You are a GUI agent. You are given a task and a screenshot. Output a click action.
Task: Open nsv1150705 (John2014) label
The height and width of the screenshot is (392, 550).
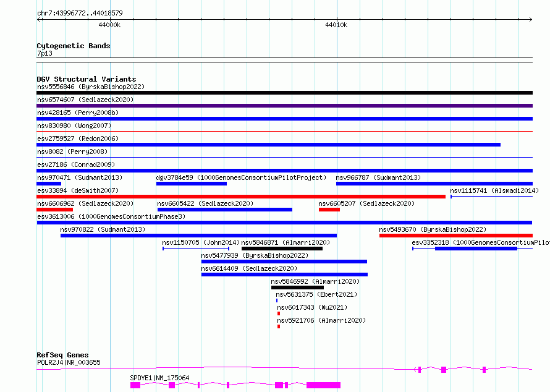coord(201,242)
